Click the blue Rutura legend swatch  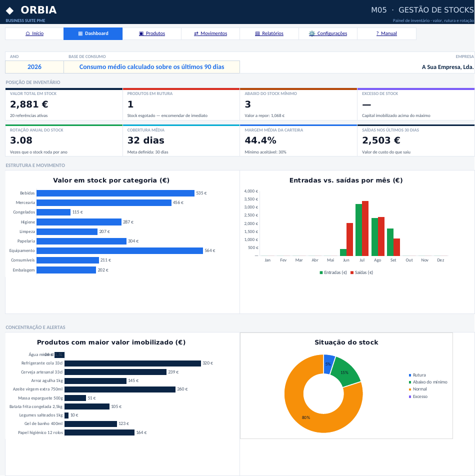[x=410, y=375]
